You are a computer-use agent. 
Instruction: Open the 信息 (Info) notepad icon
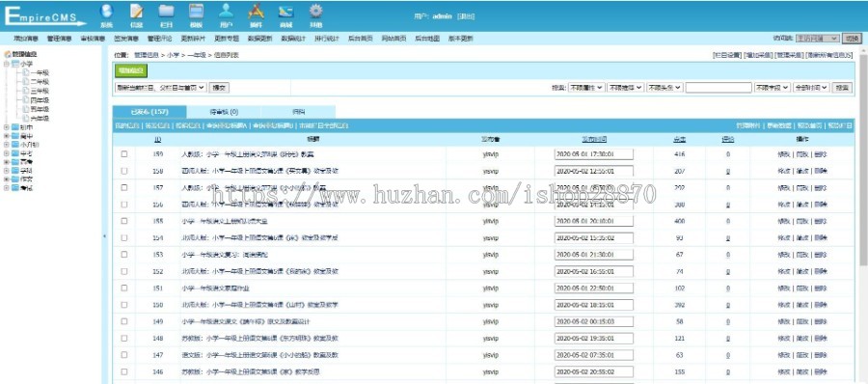[136, 11]
